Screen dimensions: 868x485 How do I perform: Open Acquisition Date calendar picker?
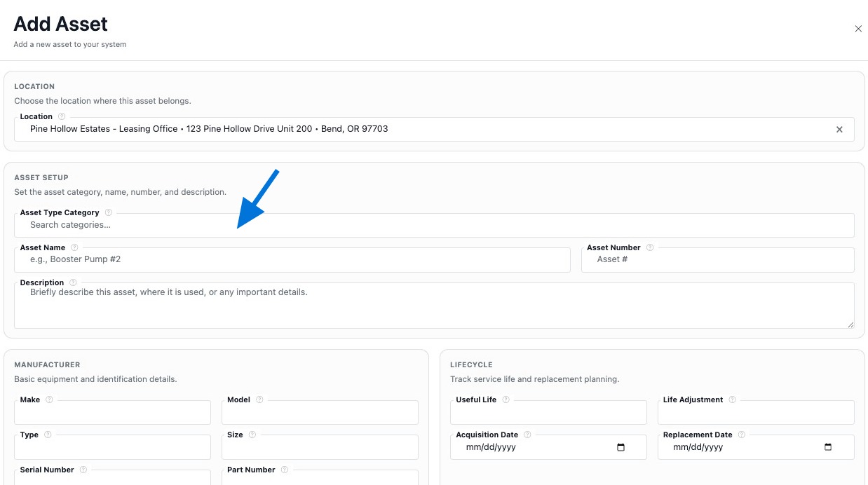click(621, 447)
